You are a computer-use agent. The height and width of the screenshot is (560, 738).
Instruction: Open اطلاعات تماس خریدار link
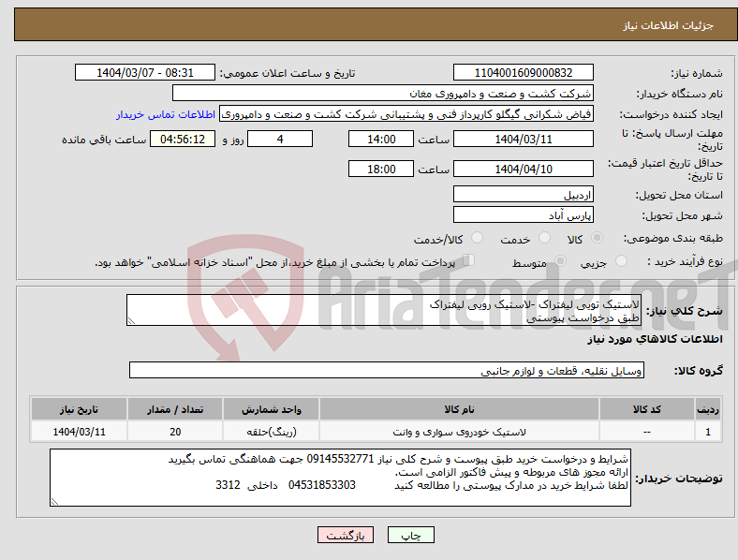tap(166, 114)
